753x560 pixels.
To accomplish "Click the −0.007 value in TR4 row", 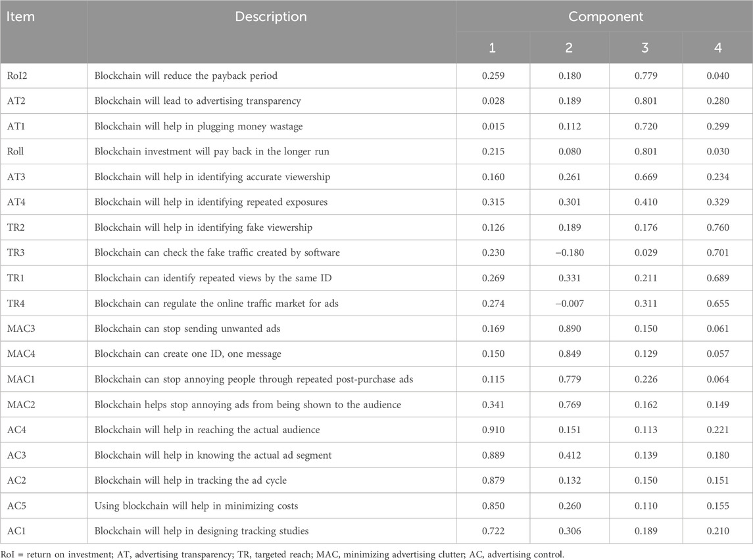I will click(568, 304).
